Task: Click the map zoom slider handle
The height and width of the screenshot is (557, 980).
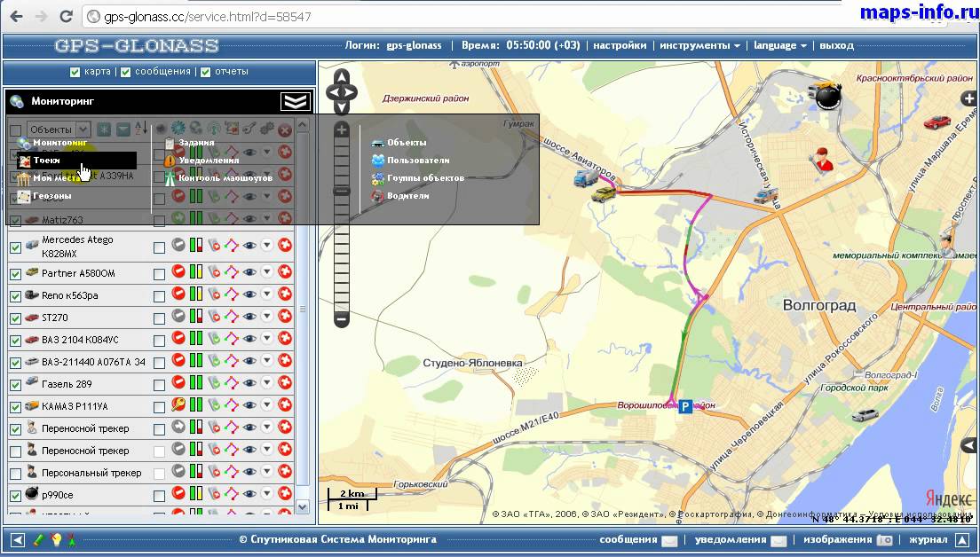Action: 341,191
